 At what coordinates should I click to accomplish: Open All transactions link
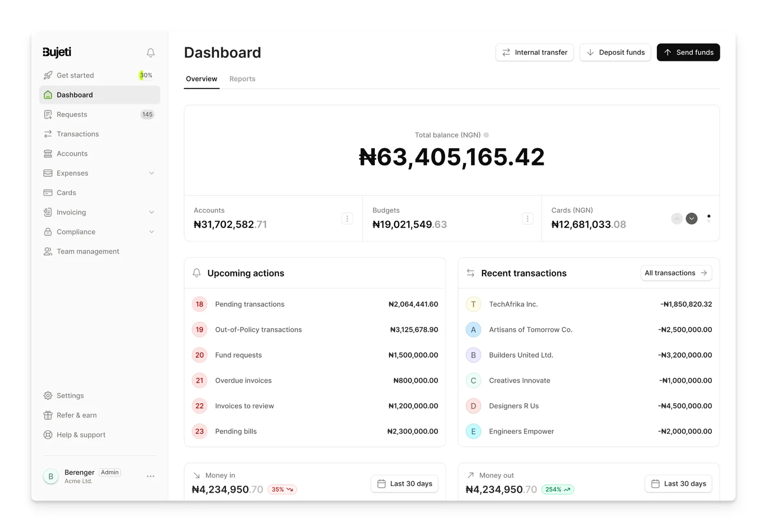676,273
